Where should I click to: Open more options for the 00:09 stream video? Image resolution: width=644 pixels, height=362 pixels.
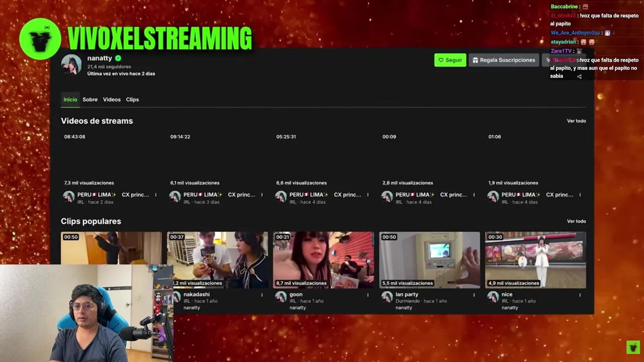pyautogui.click(x=474, y=195)
